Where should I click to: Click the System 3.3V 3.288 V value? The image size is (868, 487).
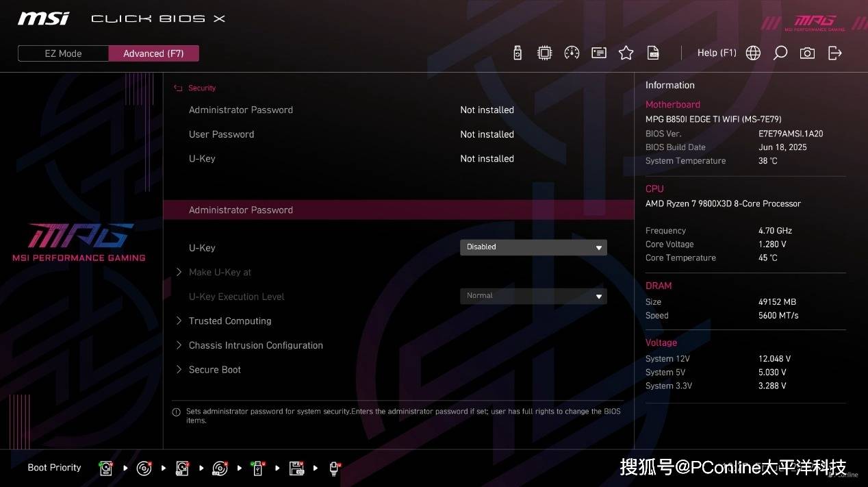click(x=772, y=386)
